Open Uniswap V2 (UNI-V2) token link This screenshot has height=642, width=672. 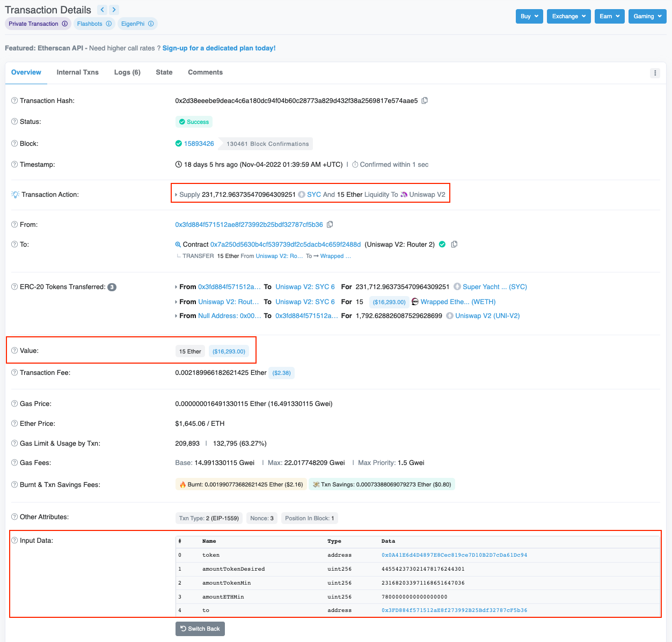(487, 316)
